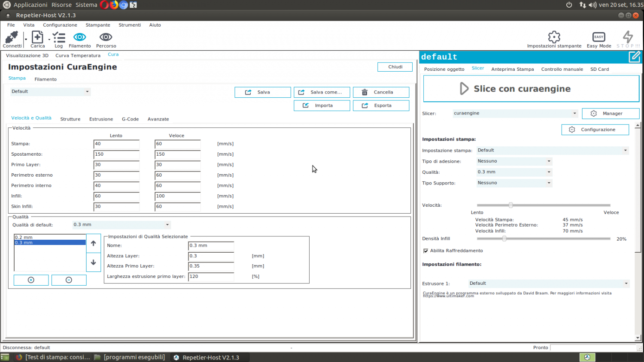Screen dimensions: 644x362
Task: Switch to Anteprima Stampa tab
Action: 513,69
